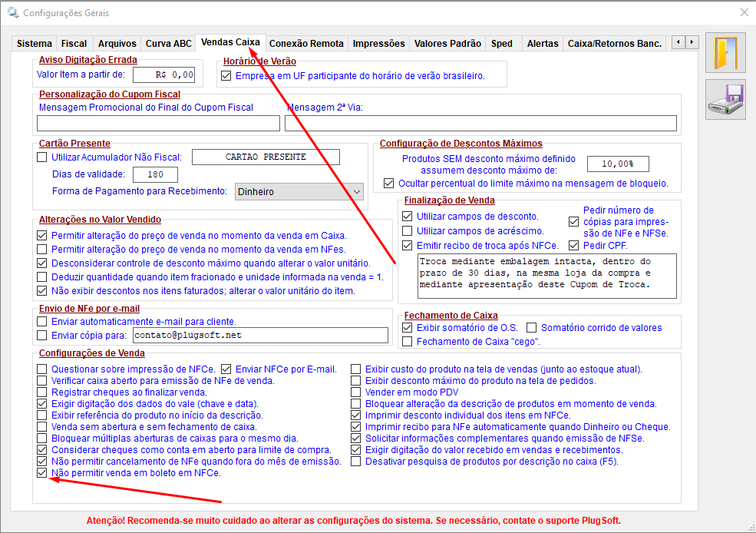Click the Mensagem Promocional do Cupom field
The width and height of the screenshot is (756, 533).
[158, 123]
